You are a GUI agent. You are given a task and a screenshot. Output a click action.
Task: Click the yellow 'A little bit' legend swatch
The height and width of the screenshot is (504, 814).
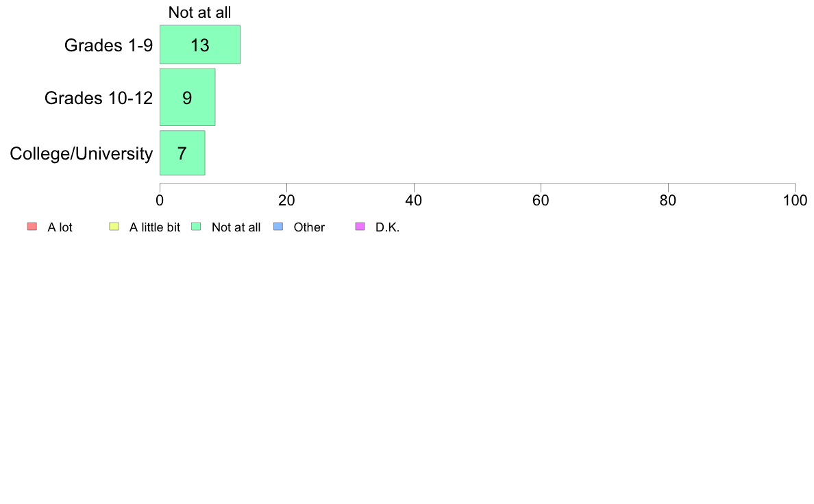114,226
